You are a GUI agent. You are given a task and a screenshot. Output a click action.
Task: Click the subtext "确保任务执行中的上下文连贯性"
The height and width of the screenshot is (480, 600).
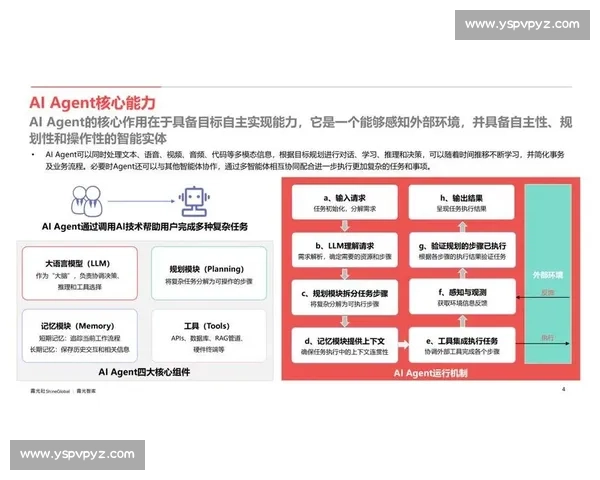[344, 352]
